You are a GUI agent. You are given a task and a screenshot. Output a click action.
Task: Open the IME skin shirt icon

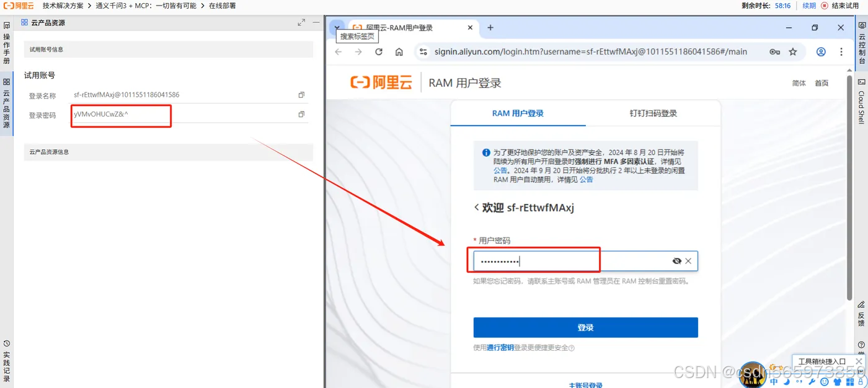837,382
